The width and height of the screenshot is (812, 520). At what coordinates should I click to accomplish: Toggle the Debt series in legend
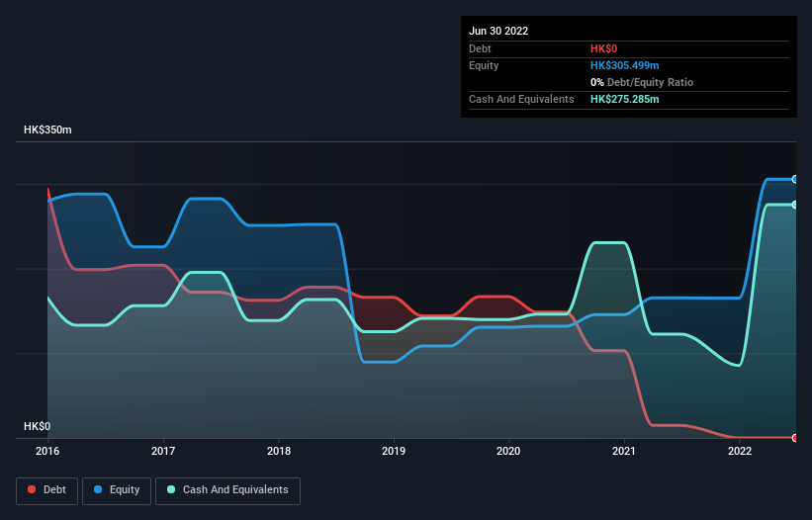click(46, 490)
